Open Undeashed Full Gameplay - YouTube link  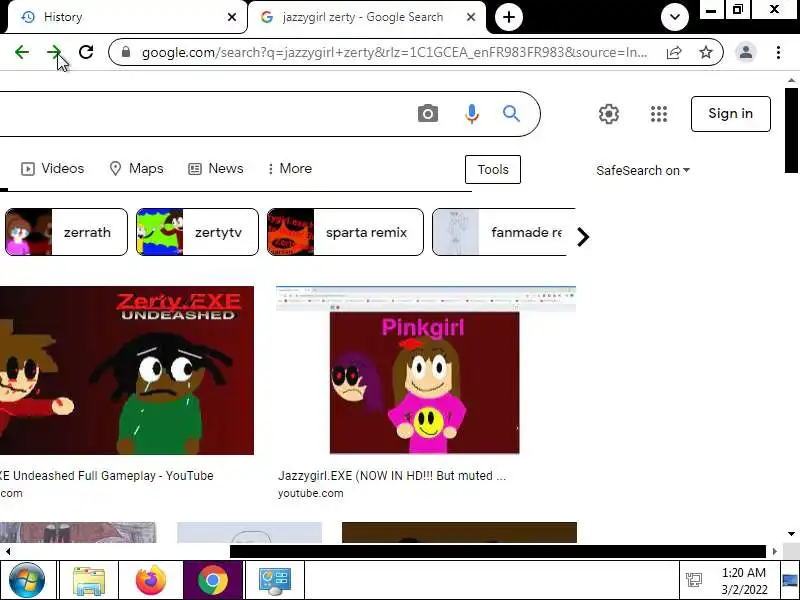[x=107, y=476]
